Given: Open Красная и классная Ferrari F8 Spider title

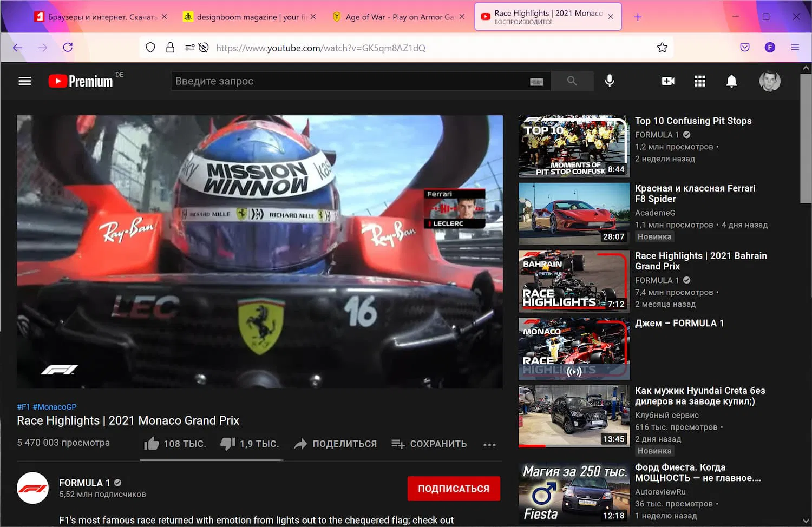Looking at the screenshot, I should [x=695, y=194].
